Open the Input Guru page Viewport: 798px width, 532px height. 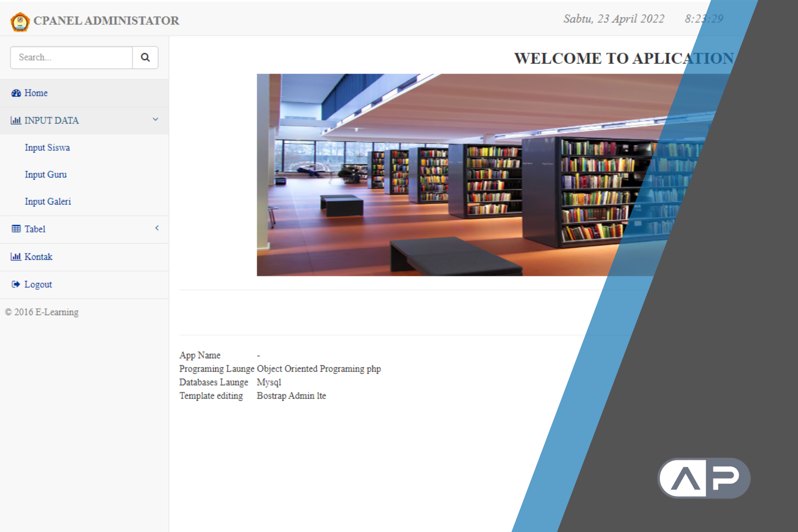click(45, 175)
